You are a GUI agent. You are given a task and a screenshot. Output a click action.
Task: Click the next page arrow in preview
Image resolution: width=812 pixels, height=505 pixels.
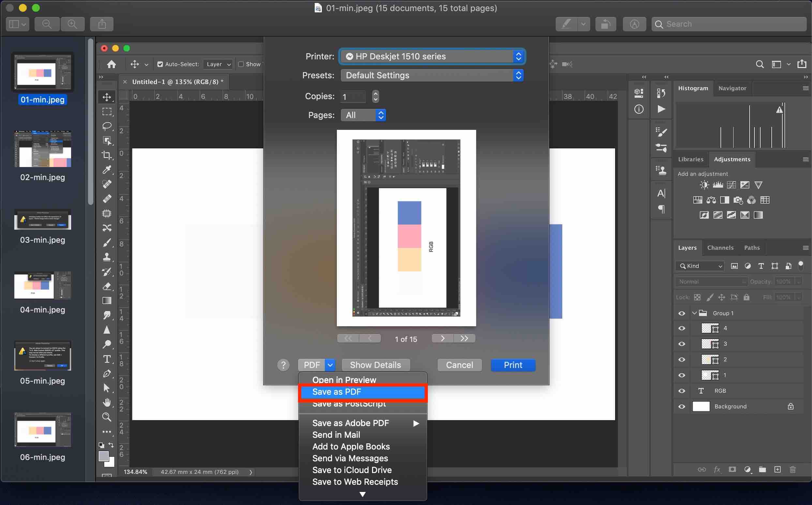click(x=443, y=338)
